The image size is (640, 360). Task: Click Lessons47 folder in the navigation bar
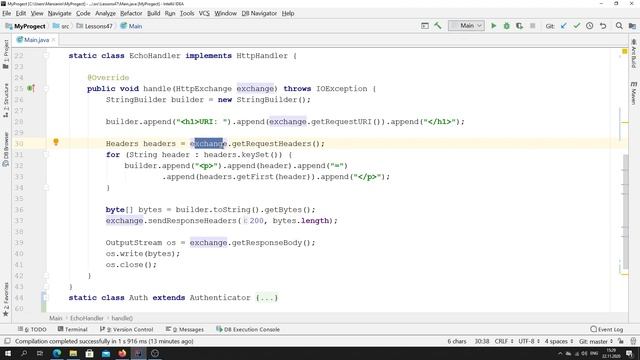(x=94, y=26)
